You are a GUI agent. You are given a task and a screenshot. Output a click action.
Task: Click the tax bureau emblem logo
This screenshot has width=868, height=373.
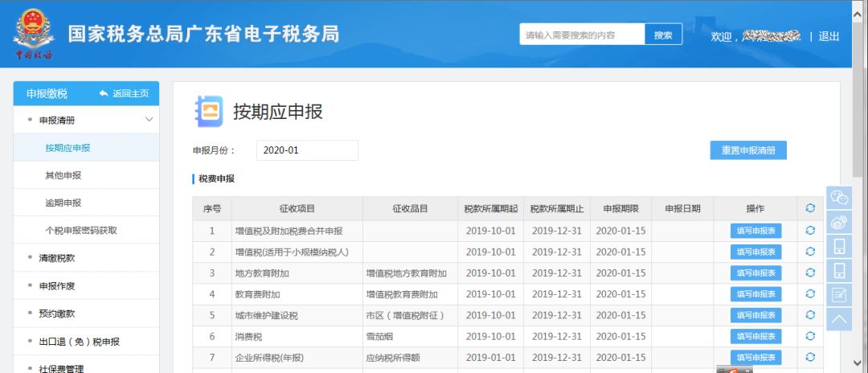(x=34, y=34)
